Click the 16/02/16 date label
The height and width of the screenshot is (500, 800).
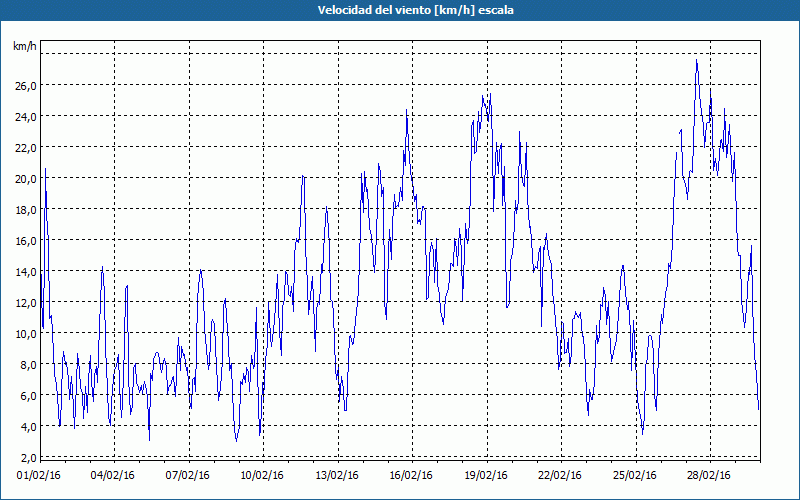[x=411, y=476]
